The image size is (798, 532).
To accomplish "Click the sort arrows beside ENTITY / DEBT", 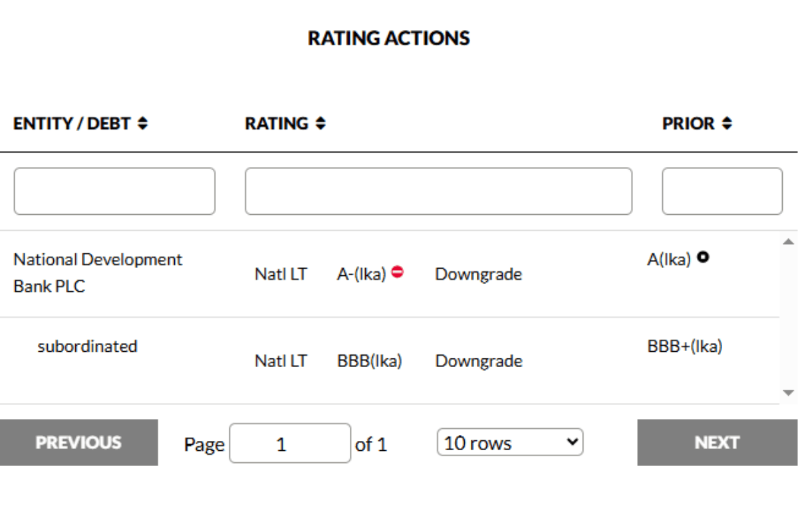I will (x=143, y=124).
